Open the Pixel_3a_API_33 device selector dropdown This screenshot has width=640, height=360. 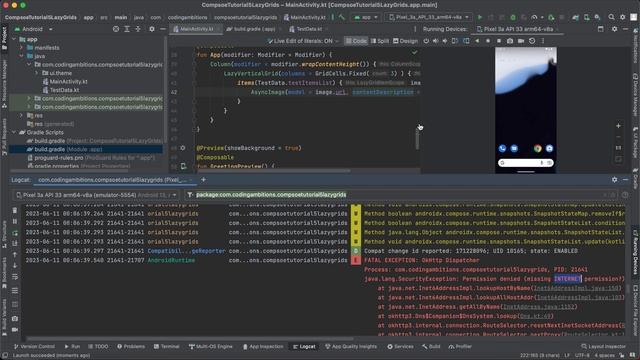429,17
